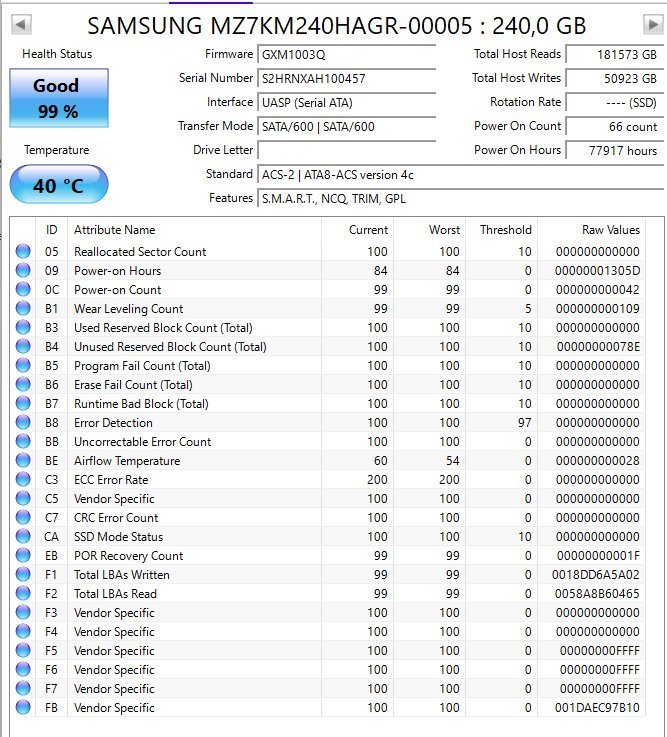
Task: Click status orb for Error Detection row
Action: pos(23,422)
